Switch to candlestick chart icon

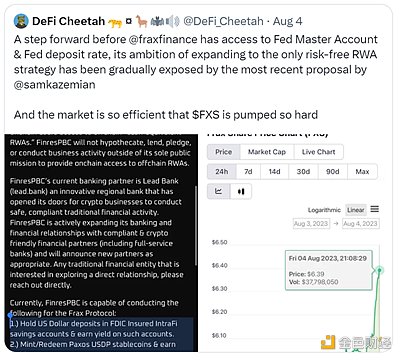click(241, 191)
